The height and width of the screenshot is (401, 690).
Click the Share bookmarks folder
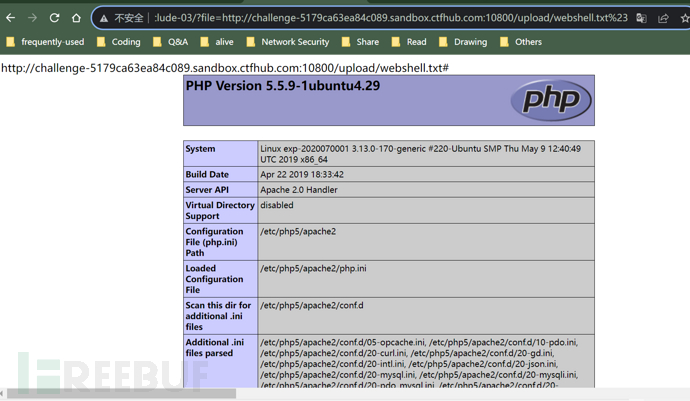pyautogui.click(x=359, y=42)
